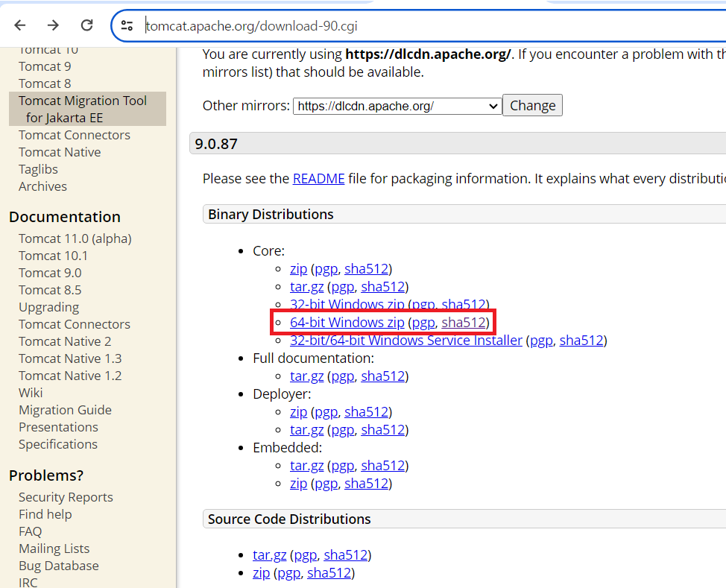Browse the Archives section
This screenshot has height=588, width=726.
click(42, 186)
